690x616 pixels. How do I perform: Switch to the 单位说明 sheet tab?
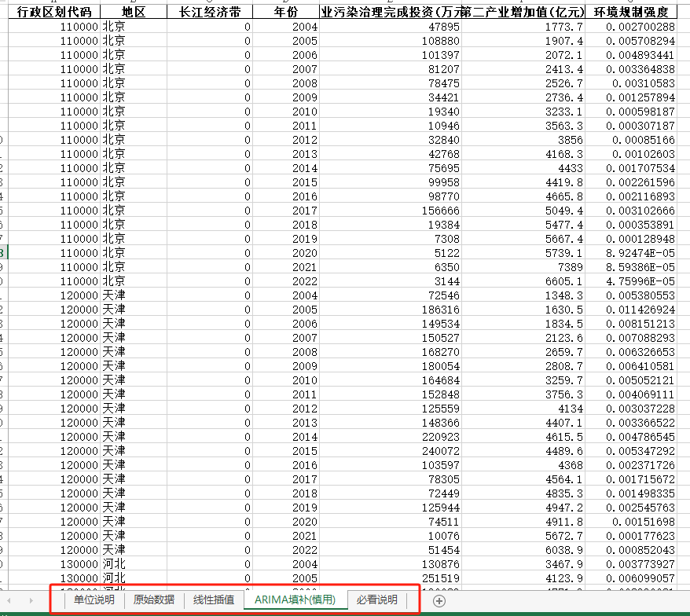click(x=94, y=600)
